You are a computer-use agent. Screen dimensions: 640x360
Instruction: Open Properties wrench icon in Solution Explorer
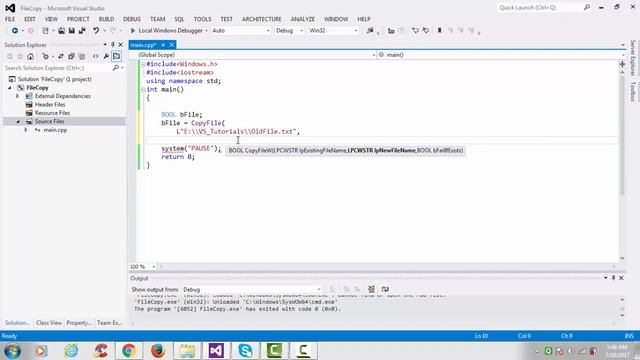106,56
